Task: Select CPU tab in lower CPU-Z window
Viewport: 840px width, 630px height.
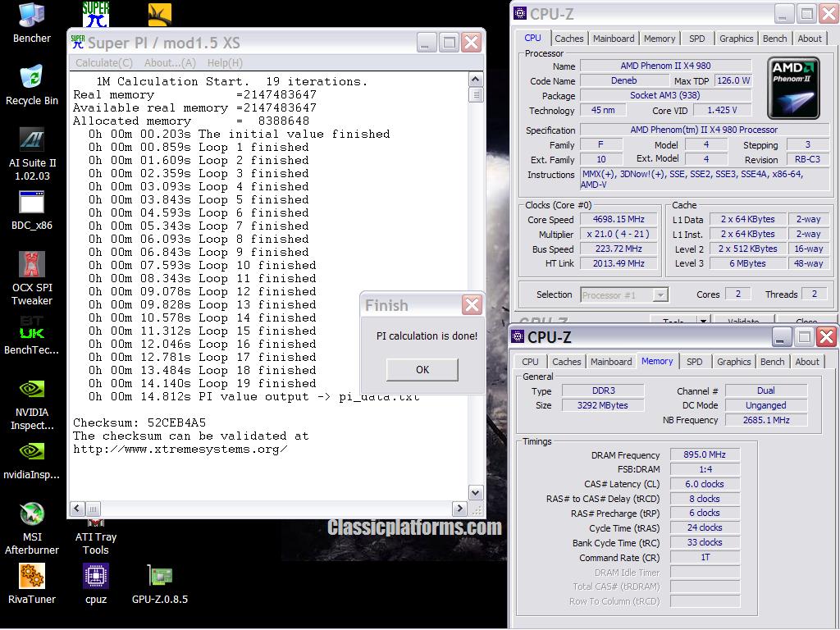Action: [530, 362]
